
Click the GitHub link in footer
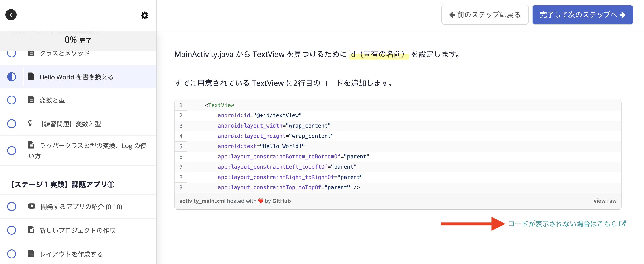tap(282, 201)
